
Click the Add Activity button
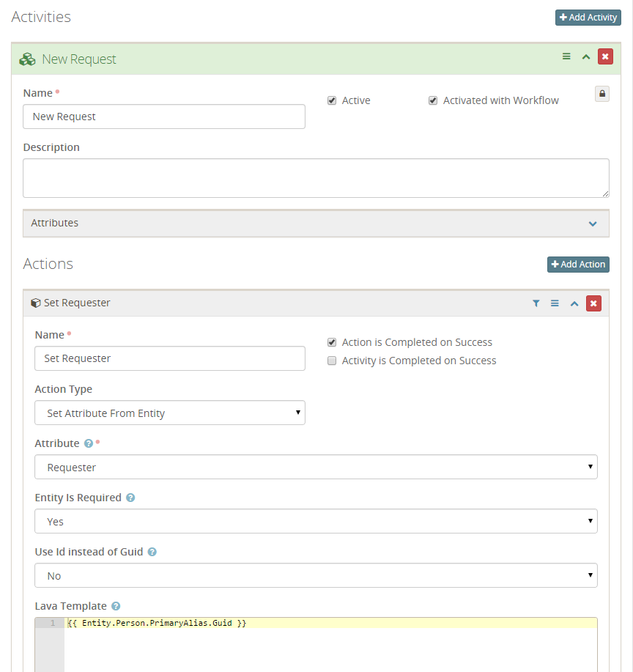(x=588, y=17)
